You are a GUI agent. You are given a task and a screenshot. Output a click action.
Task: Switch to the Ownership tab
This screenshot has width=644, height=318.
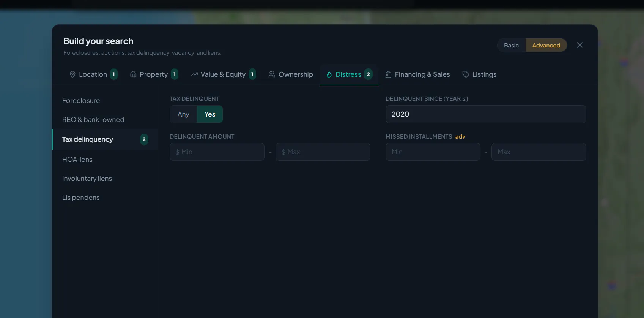[x=291, y=74]
